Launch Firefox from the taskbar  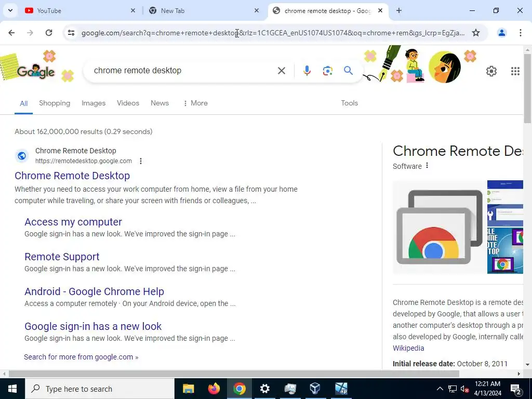click(214, 389)
